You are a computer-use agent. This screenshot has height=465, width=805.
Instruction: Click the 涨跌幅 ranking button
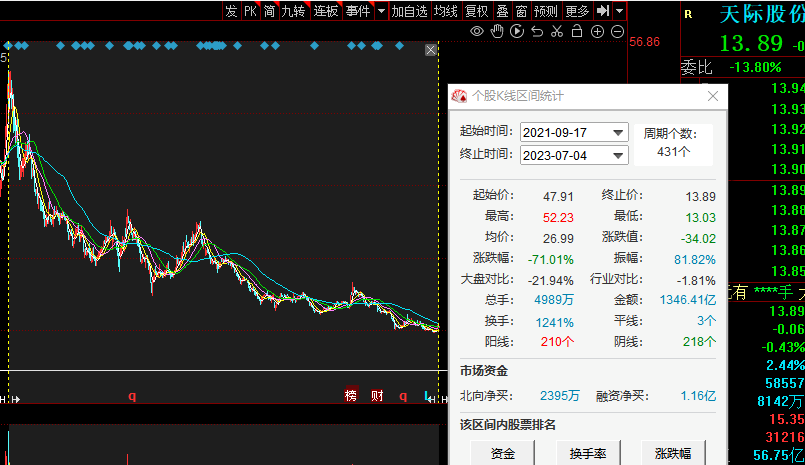coord(673,453)
